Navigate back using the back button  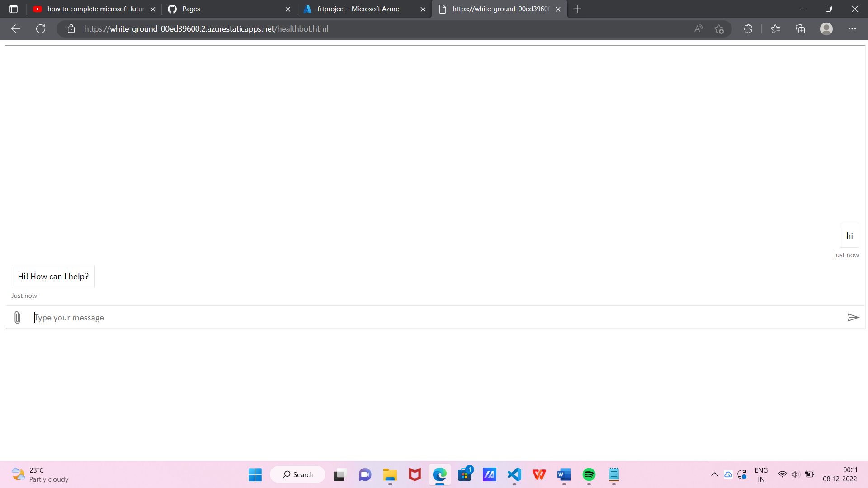[16, 28]
